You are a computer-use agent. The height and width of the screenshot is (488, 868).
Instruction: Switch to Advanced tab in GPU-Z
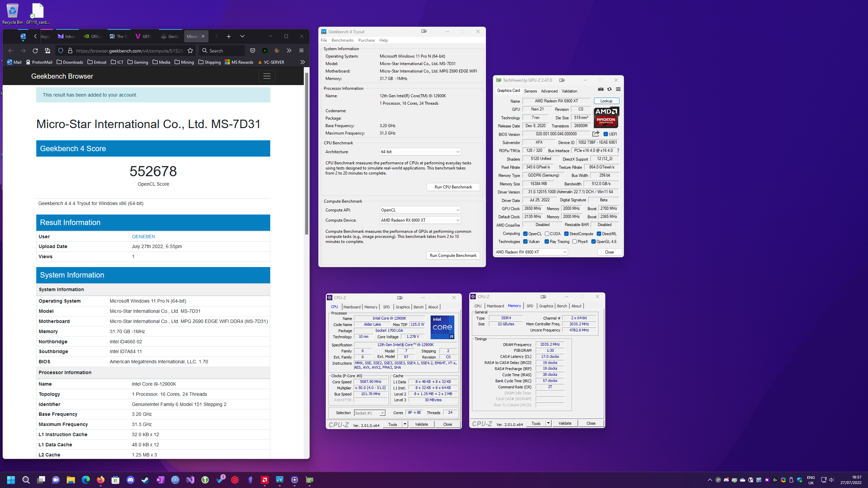coord(549,91)
